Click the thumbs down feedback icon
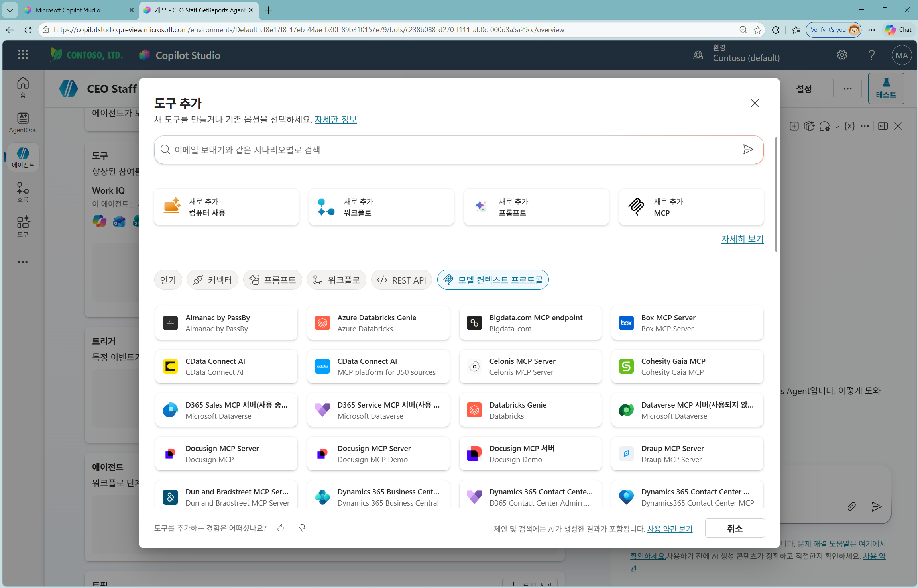918x588 pixels. pyautogui.click(x=302, y=528)
